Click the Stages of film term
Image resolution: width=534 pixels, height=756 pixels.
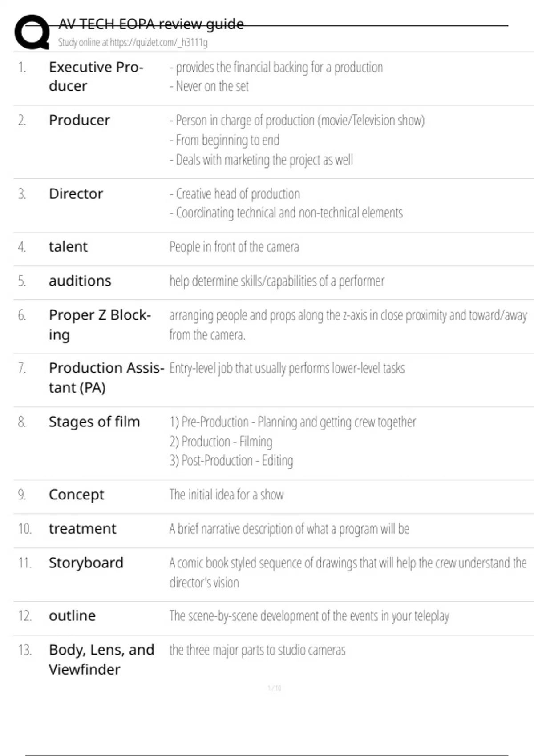coord(94,422)
